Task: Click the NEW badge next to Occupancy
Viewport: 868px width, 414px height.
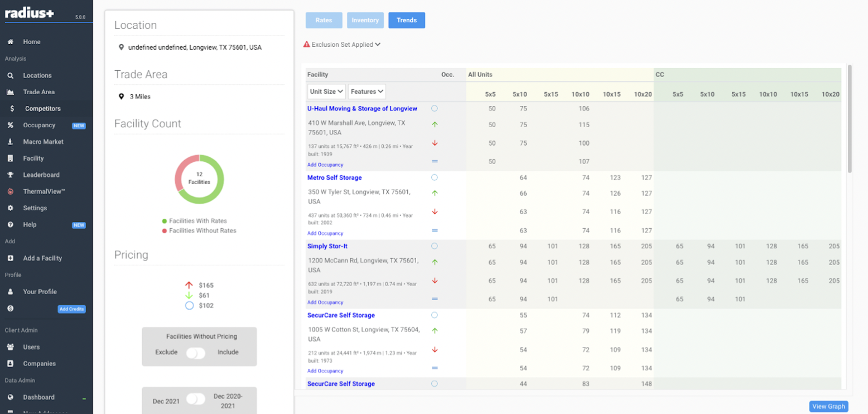Action: pyautogui.click(x=79, y=126)
